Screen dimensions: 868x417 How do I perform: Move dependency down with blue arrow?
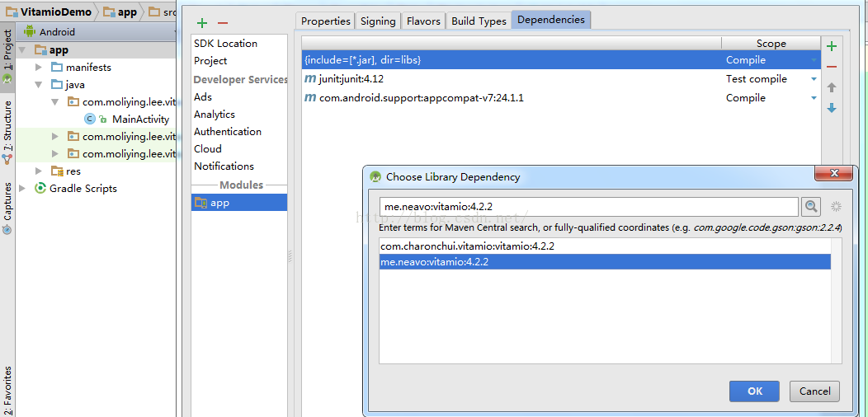[x=831, y=109]
